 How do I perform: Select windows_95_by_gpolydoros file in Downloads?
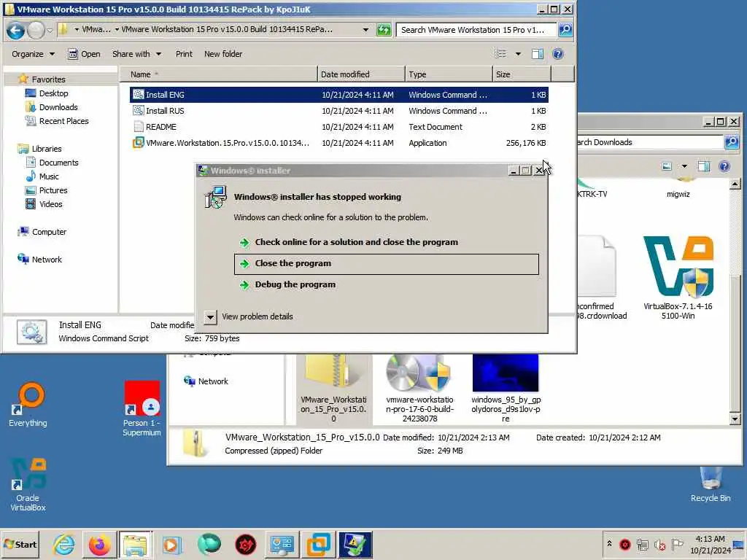[506, 389]
